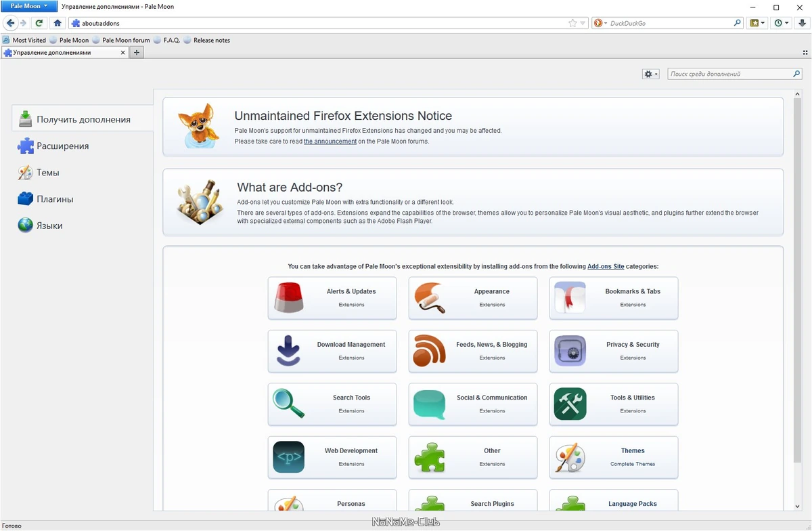Click the hammer wrench Tools & Utilities icon

point(570,404)
